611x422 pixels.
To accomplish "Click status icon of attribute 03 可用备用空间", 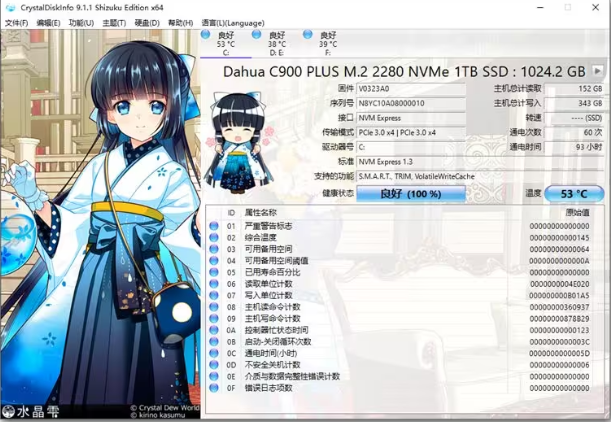I will 214,249.
